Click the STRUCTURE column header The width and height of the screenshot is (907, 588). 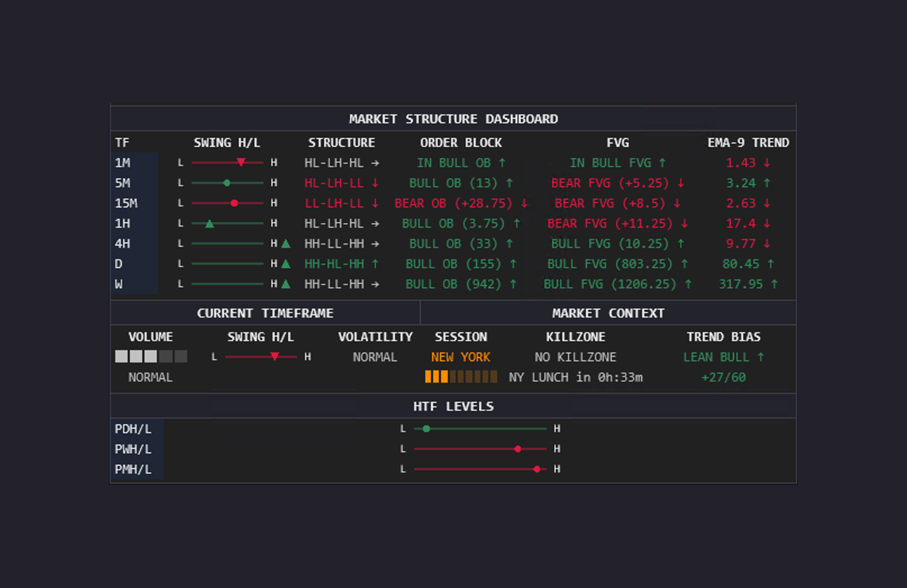pyautogui.click(x=342, y=143)
